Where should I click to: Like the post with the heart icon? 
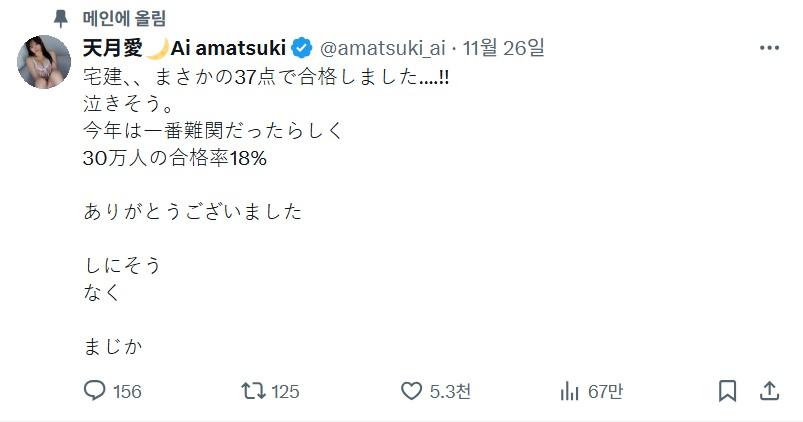[411, 390]
